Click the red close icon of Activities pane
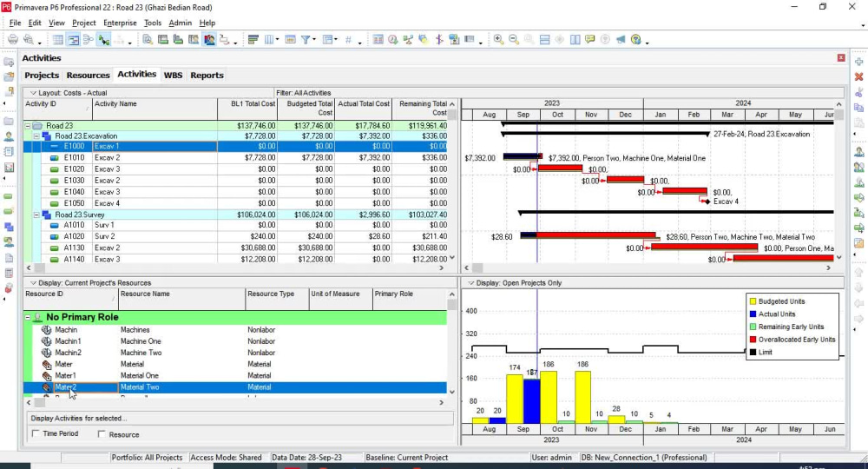Viewport: 868px width, 469px height. [x=841, y=57]
